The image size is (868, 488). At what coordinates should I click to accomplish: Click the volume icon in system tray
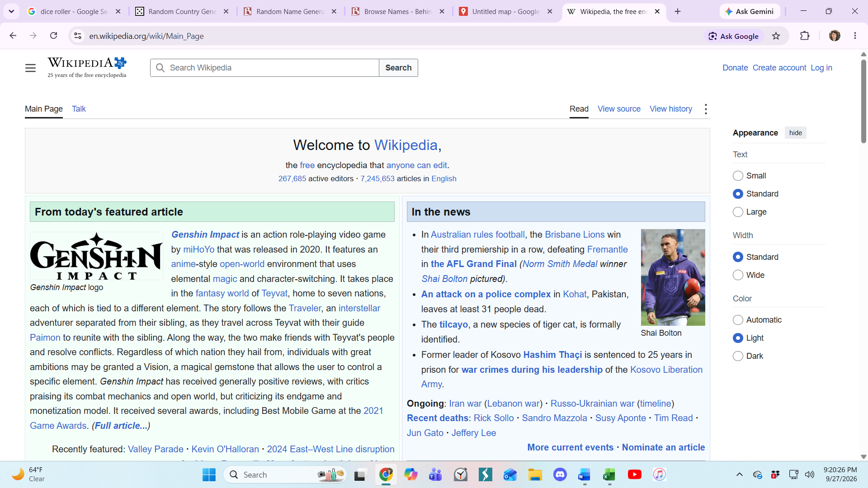point(810,474)
